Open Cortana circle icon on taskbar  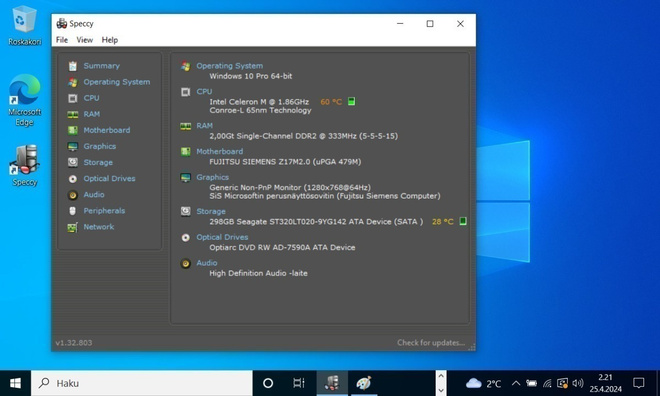[268, 383]
